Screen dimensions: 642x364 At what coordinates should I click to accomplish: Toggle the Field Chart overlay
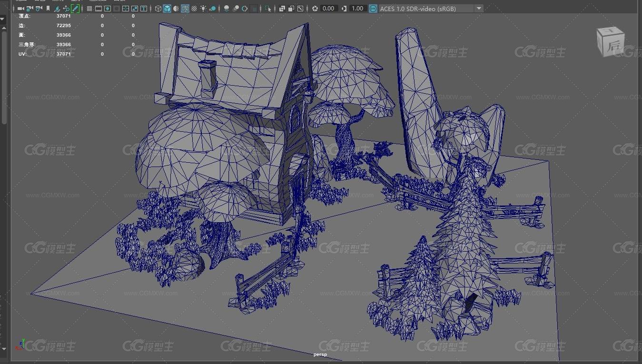[125, 9]
